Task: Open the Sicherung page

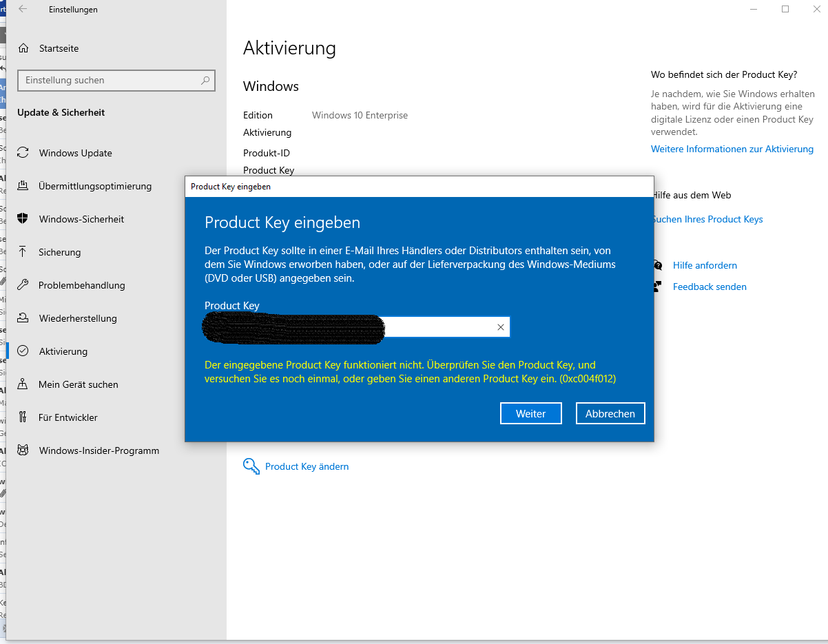Action: (x=60, y=252)
